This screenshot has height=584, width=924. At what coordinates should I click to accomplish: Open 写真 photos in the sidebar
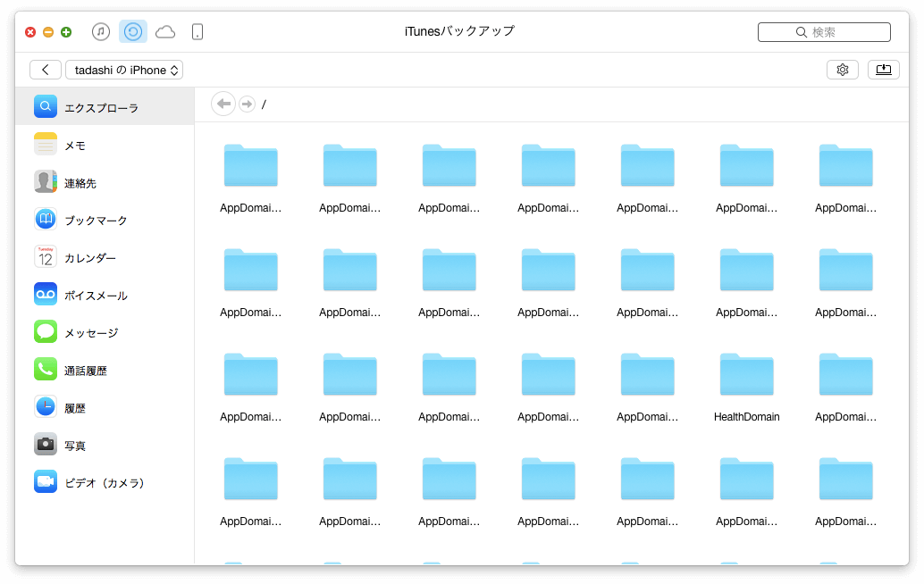[x=105, y=446]
